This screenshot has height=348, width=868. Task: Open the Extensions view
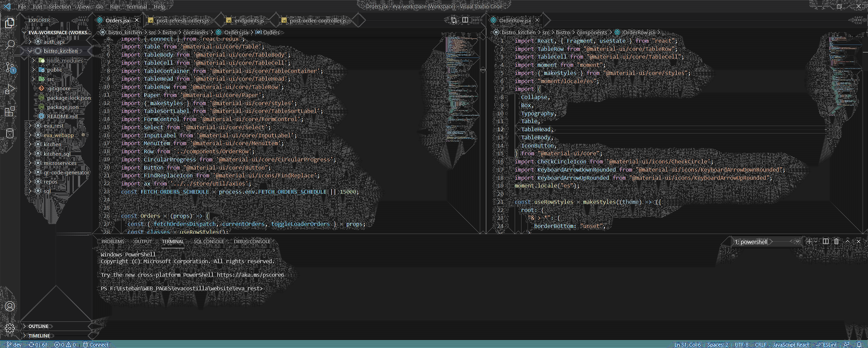10,111
